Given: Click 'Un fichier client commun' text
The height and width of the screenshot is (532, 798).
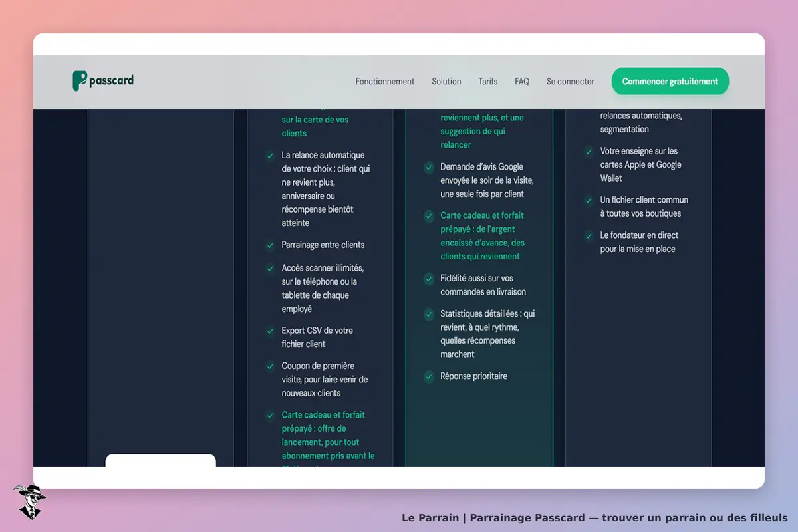Looking at the screenshot, I should (644, 207).
